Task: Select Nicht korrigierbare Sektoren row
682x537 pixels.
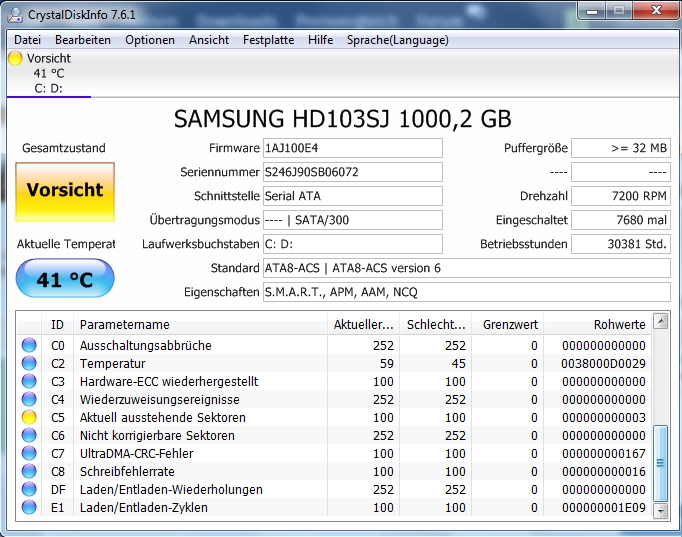Action: pos(334,435)
